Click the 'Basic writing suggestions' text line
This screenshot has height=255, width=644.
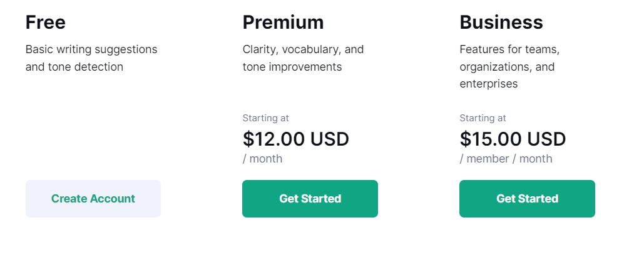(x=91, y=49)
